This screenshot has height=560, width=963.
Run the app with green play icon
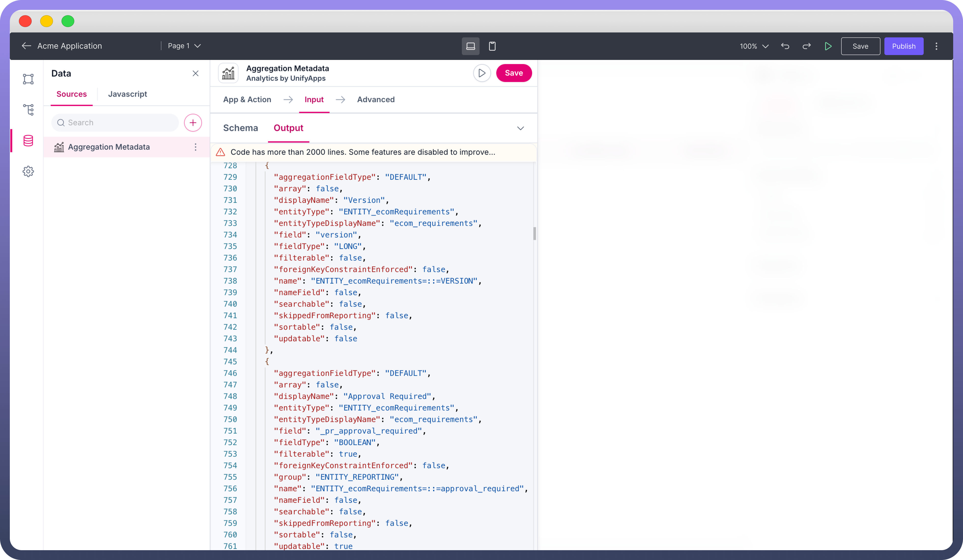coord(828,46)
